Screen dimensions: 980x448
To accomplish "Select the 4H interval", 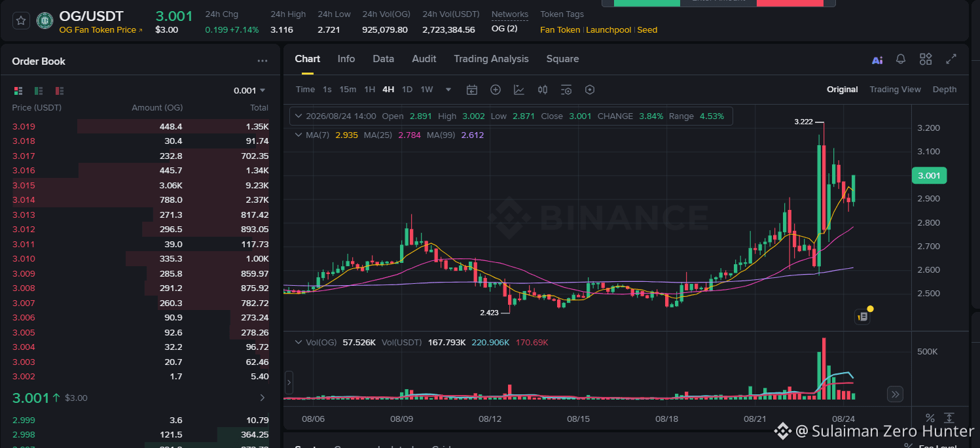I will coord(388,90).
